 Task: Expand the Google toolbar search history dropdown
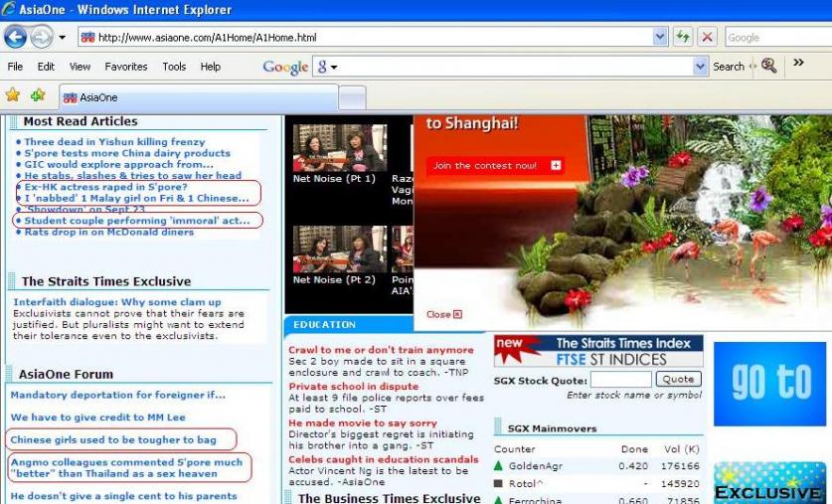point(701,67)
